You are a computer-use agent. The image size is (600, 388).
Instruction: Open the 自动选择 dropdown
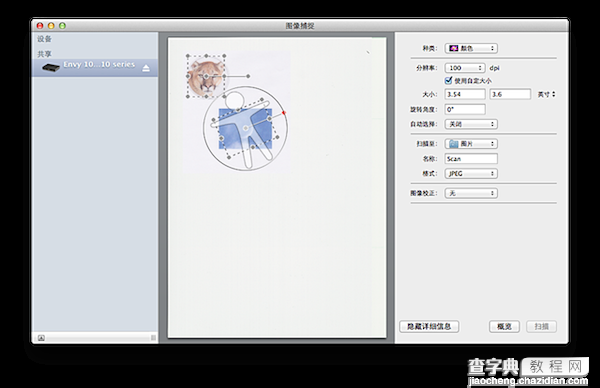tap(471, 124)
